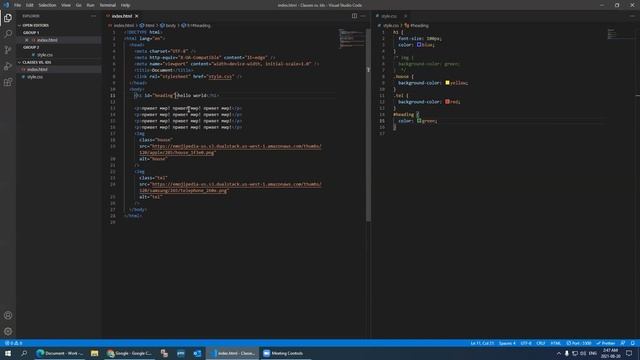Click the feedback icon in status bar
The width and height of the screenshot is (640, 360).
point(623,343)
